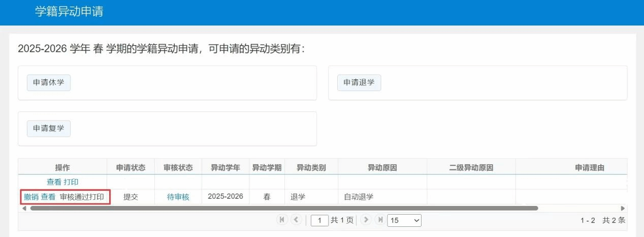Click the page number input field
644x237 pixels.
pos(319,221)
